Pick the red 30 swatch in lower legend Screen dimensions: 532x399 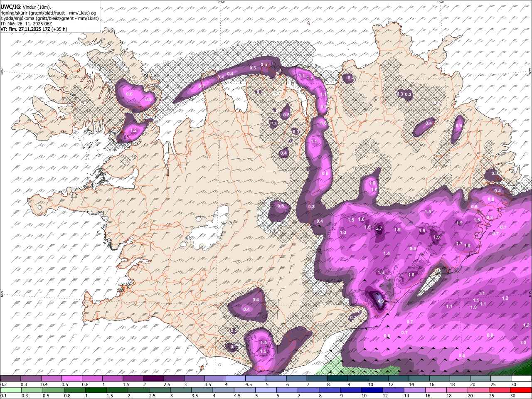(x=521, y=390)
